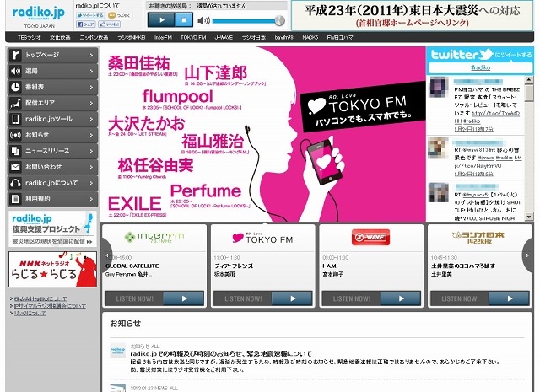Select 文化放送 in station bar

(60, 37)
